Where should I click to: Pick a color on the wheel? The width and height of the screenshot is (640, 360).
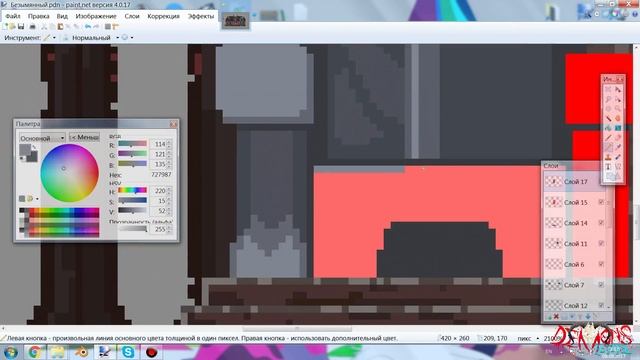[x=69, y=173]
